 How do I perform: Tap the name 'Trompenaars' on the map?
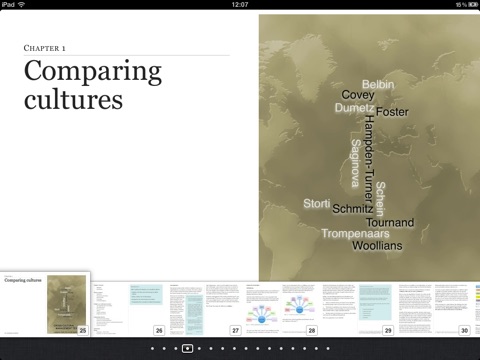click(355, 234)
